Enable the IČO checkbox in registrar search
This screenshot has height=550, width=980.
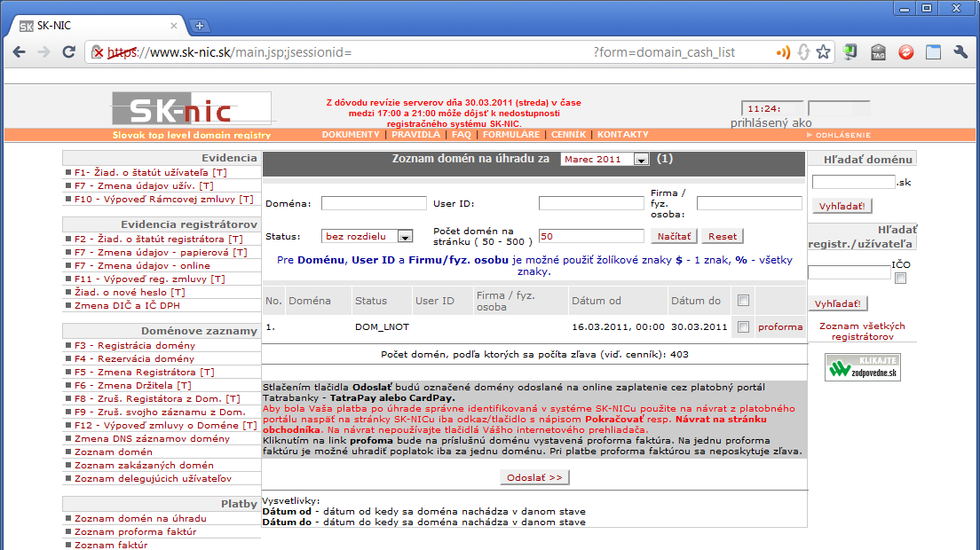pyautogui.click(x=901, y=279)
